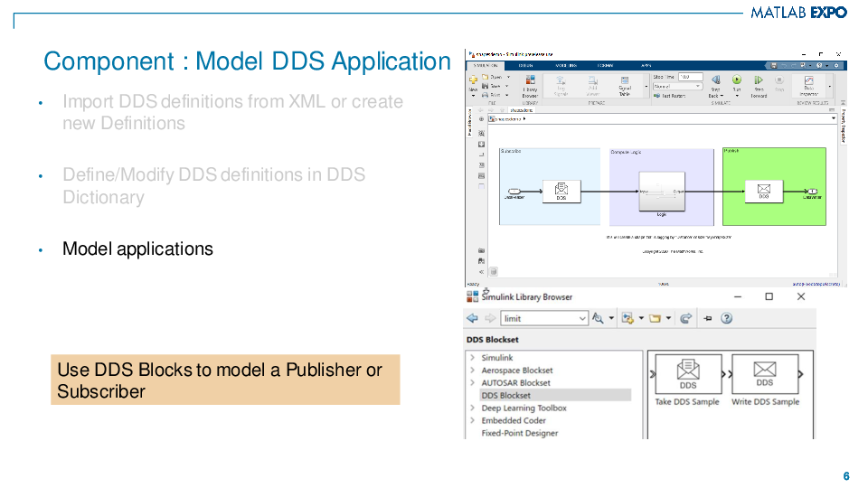
Task: Open the model path breadcrumb dropdown arrow
Action: pyautogui.click(x=833, y=117)
